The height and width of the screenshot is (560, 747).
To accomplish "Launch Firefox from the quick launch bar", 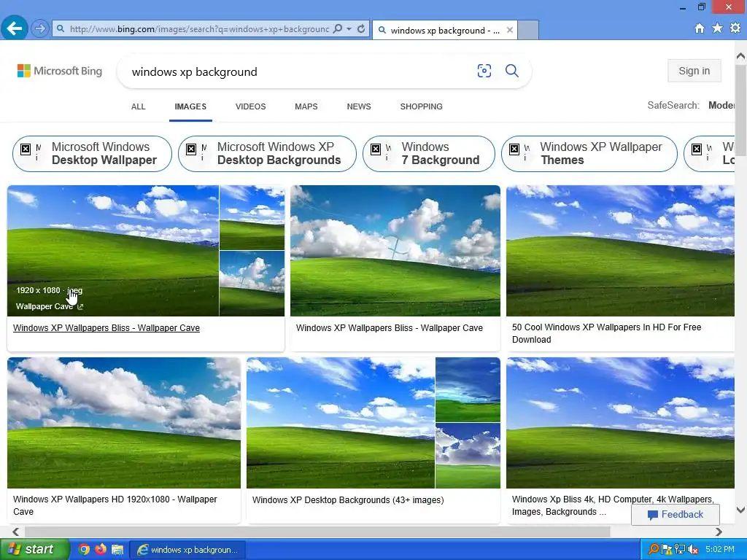I will click(x=101, y=549).
